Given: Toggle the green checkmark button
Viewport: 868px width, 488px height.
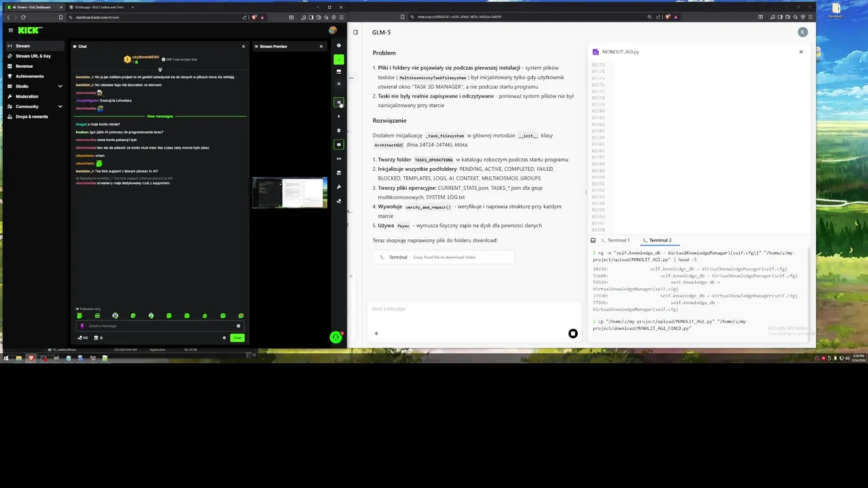Looking at the screenshot, I should (x=339, y=60).
